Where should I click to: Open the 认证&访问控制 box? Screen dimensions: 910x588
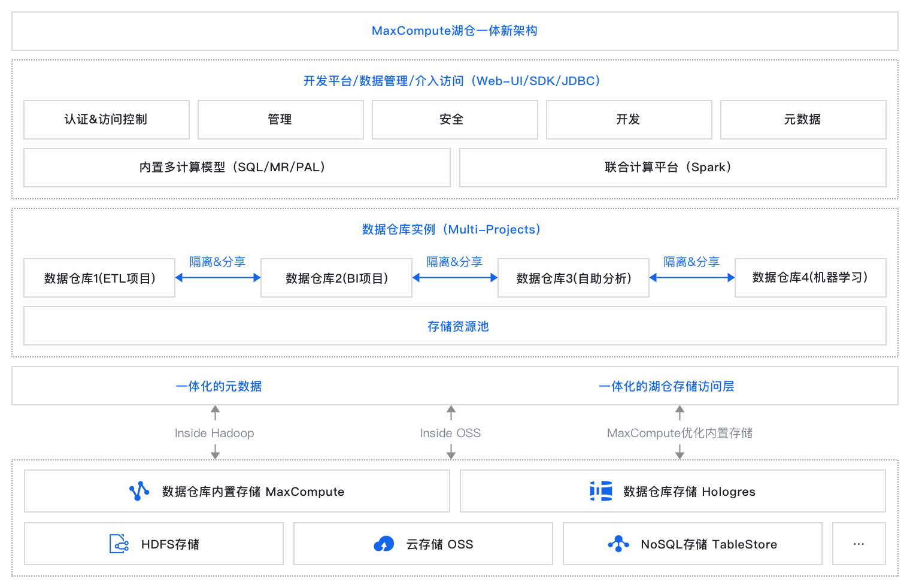(x=107, y=120)
